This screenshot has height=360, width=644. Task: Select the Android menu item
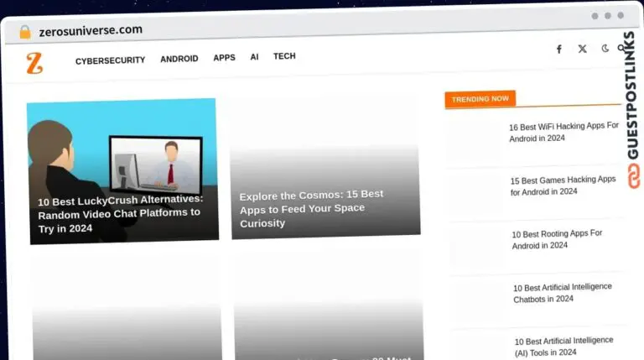tap(179, 59)
